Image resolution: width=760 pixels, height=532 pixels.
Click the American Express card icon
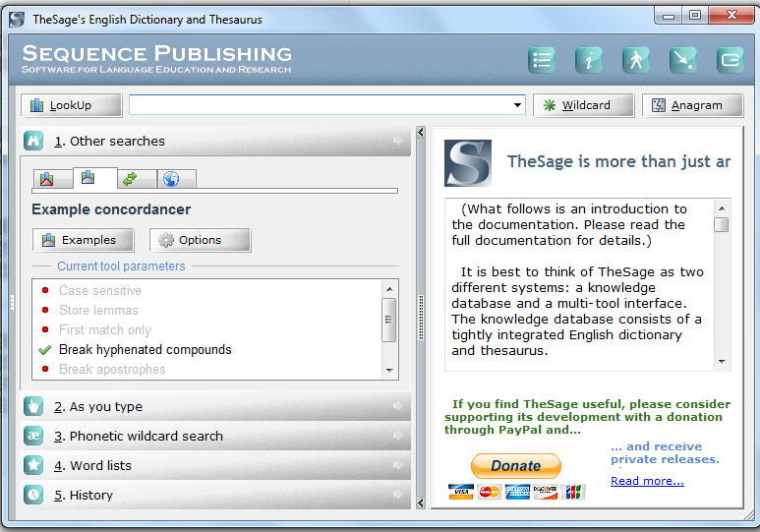517,492
